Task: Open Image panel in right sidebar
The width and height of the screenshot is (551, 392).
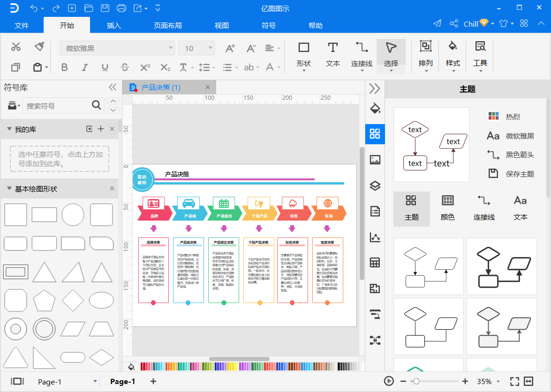Action: coord(375,160)
